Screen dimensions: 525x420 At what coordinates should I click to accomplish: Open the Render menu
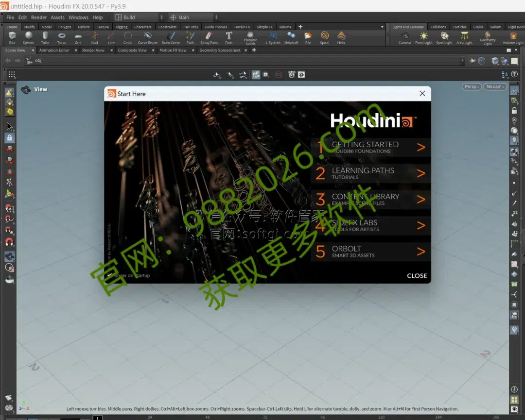tap(39, 17)
